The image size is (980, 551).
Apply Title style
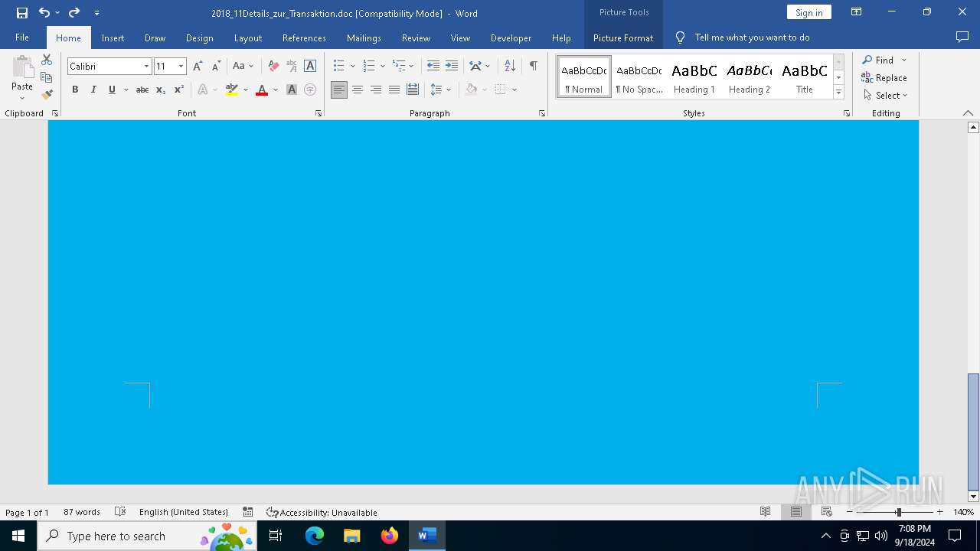tap(805, 77)
